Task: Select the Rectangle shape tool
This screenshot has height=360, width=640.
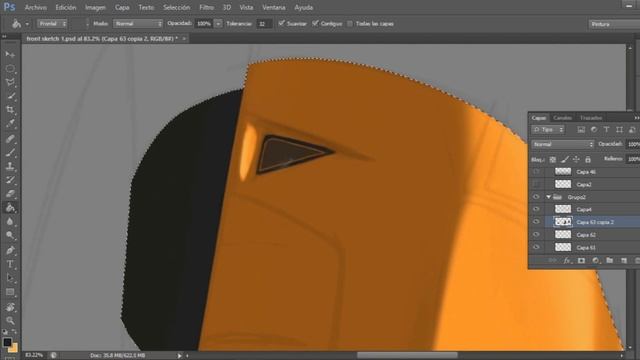Action: (x=10, y=292)
